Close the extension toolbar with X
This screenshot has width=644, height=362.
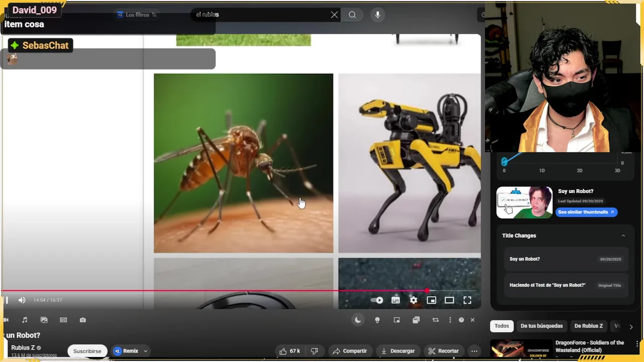pos(472,320)
